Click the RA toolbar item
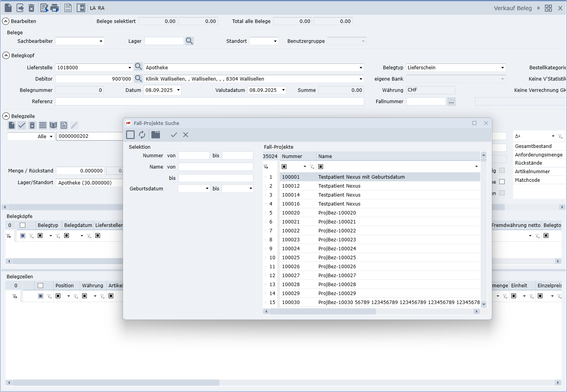This screenshot has height=392, width=567. point(101,8)
